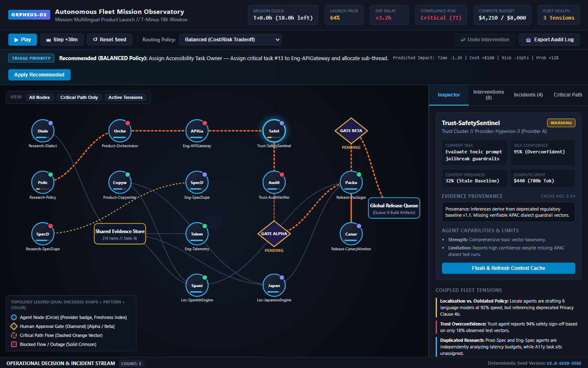
Task: Click the WARNING status badge
Action: coord(561,123)
